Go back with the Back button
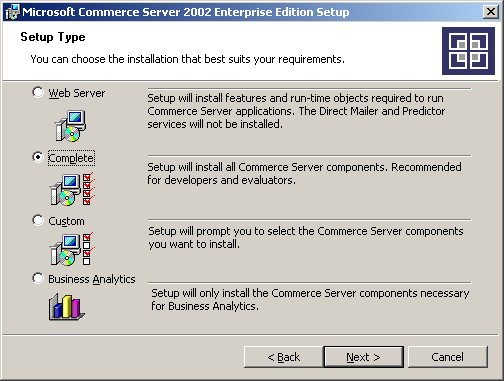This screenshot has width=504, height=381. click(x=284, y=357)
